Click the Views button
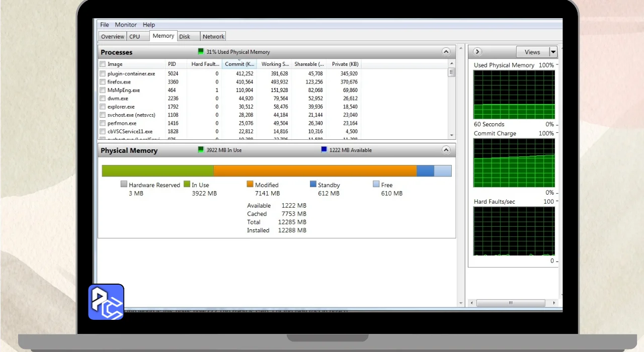644x352 pixels. tap(532, 52)
